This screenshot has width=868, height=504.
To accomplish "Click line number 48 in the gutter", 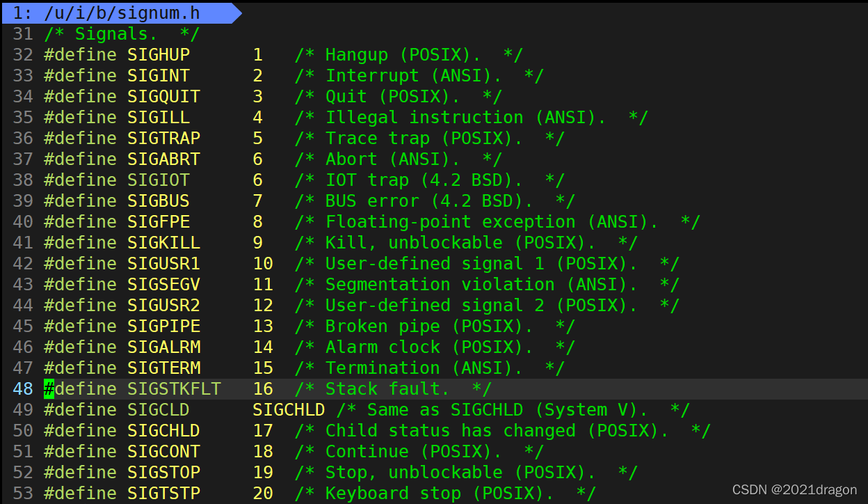I will click(23, 388).
